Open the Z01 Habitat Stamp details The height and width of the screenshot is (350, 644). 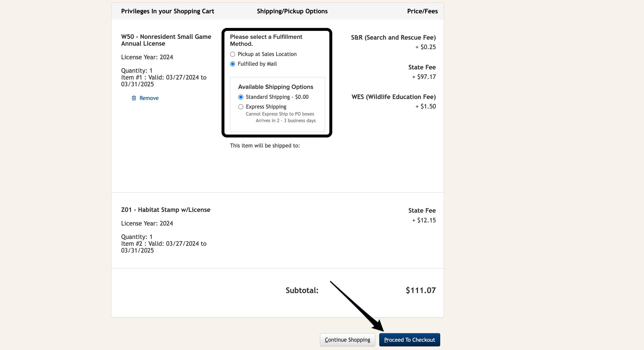pyautogui.click(x=166, y=210)
